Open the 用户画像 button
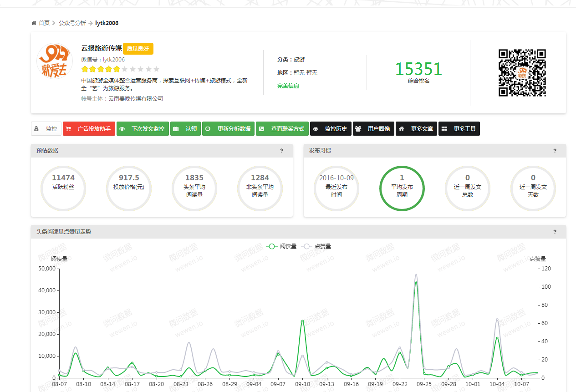The image size is (576, 392). (x=374, y=128)
